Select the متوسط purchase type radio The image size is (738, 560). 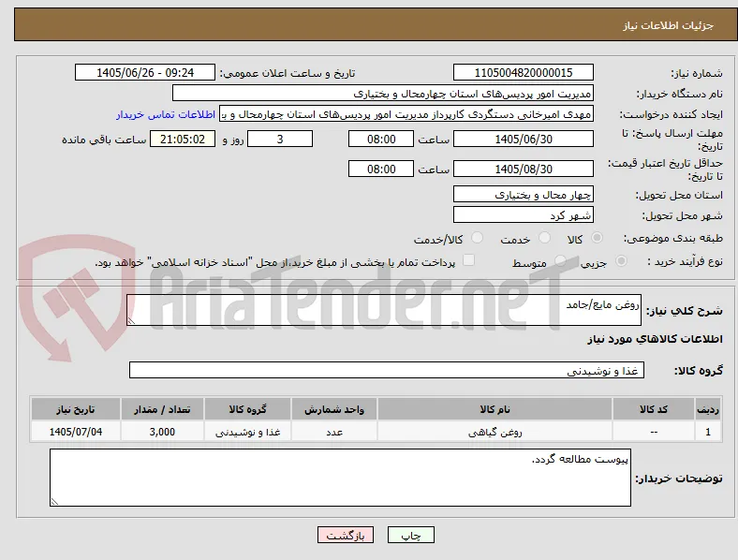click(560, 260)
